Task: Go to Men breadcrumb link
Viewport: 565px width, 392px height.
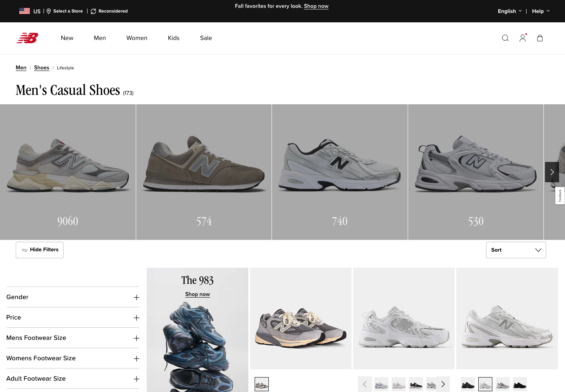Action: tap(21, 68)
